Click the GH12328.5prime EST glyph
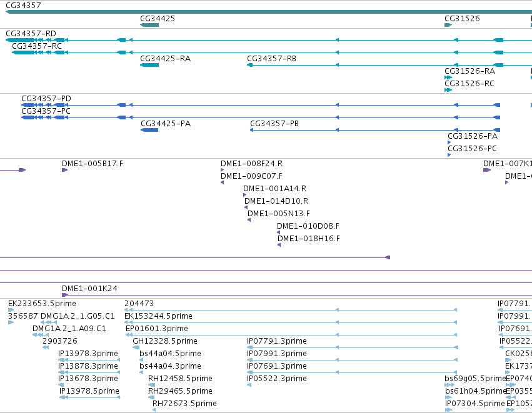532x413 pixels. (136, 347)
